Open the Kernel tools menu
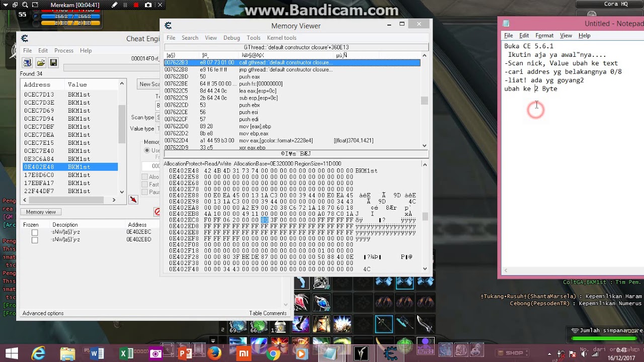The image size is (644, 362). [x=281, y=38]
